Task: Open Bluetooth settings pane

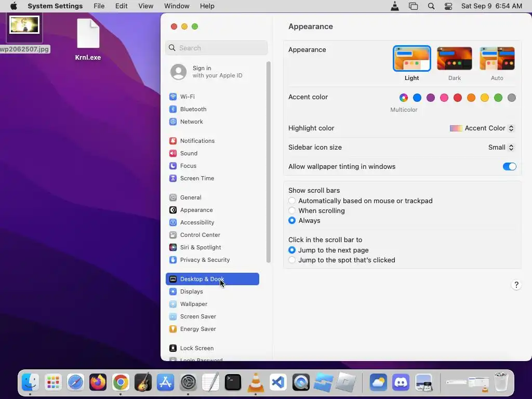Action: (x=212, y=109)
